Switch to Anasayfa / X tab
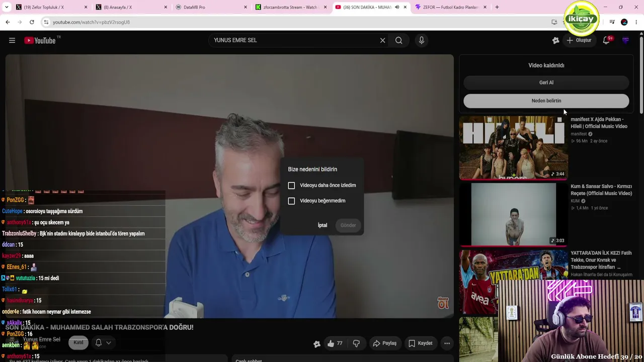The height and width of the screenshot is (362, 644). point(131,8)
